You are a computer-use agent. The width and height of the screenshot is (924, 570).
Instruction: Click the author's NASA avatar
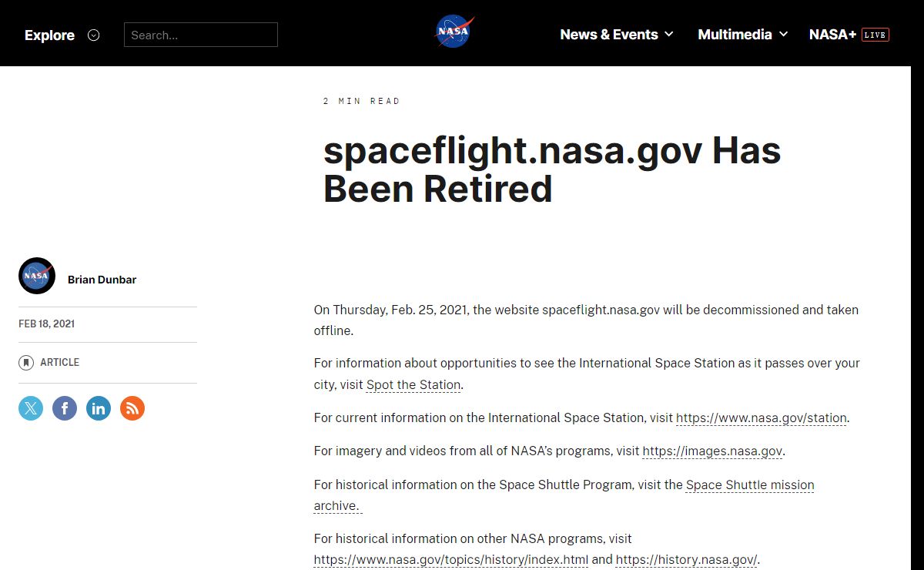point(37,276)
